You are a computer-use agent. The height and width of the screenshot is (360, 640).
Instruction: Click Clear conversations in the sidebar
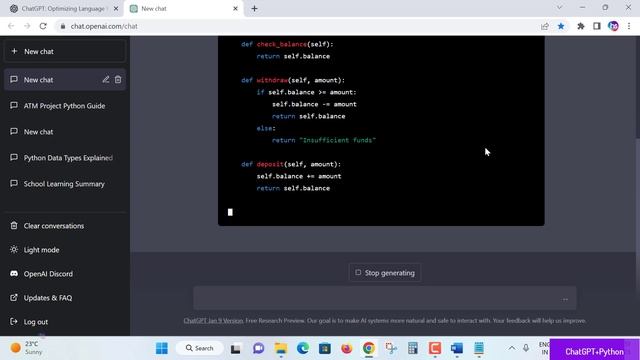pyautogui.click(x=65, y=226)
